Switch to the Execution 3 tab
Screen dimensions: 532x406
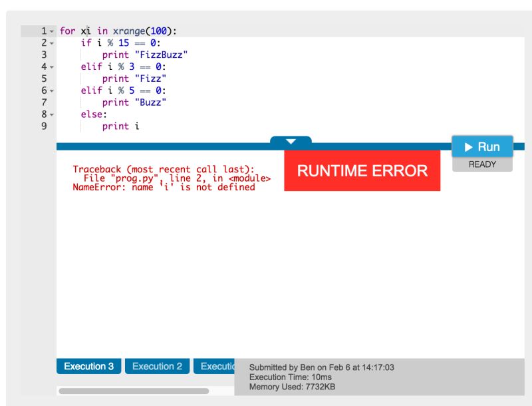coord(88,365)
